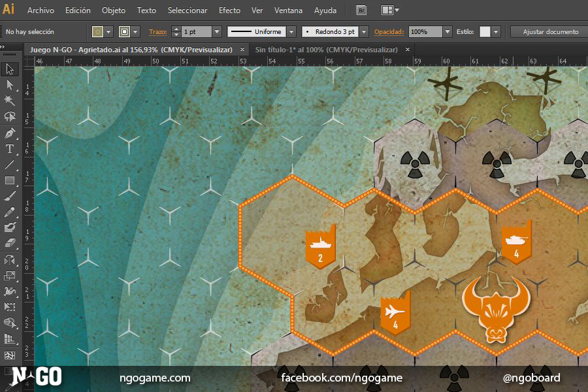Open the Redondo 3 pt brush dropdown
The height and width of the screenshot is (392, 588).
click(364, 31)
